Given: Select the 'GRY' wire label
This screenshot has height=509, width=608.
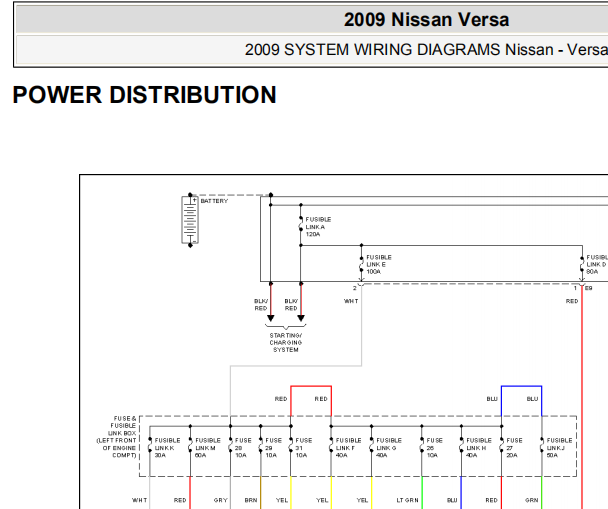Looking at the screenshot, I should click(220, 500).
